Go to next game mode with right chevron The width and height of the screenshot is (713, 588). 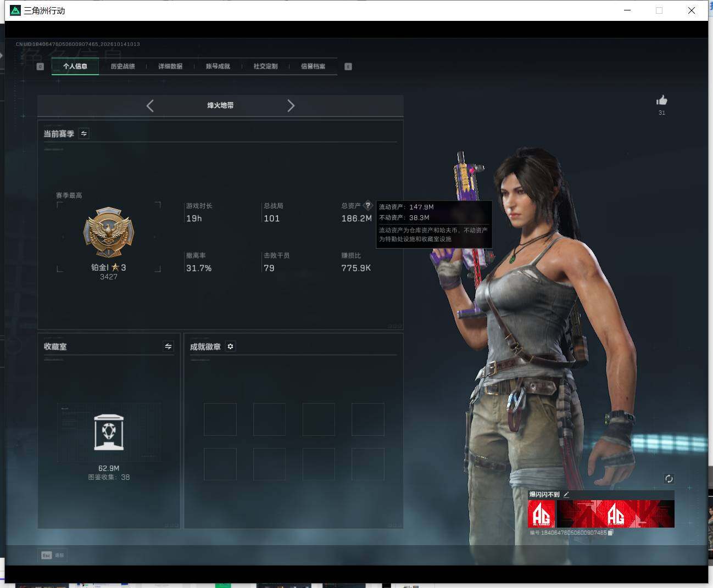291,105
